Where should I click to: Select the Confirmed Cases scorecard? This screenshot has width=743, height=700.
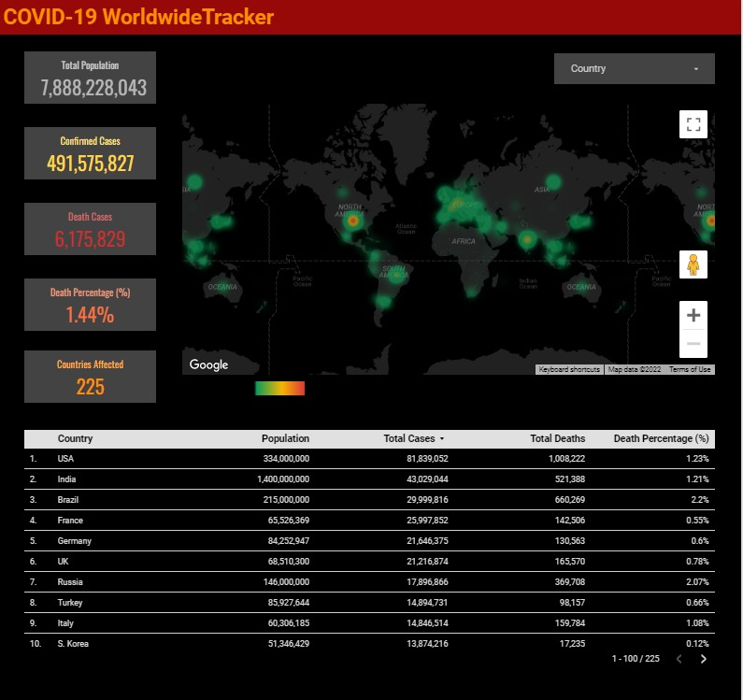(90, 153)
